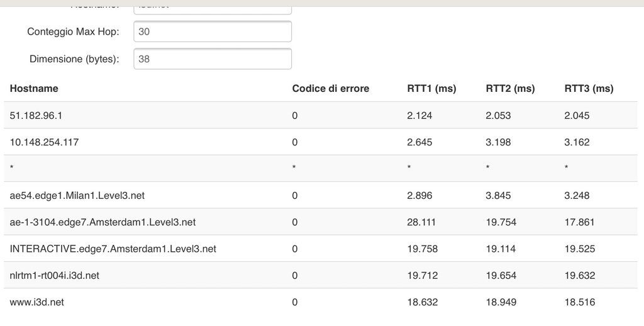Click the Dimensione (bytes) input field
The height and width of the screenshot is (326, 644).
pyautogui.click(x=213, y=59)
